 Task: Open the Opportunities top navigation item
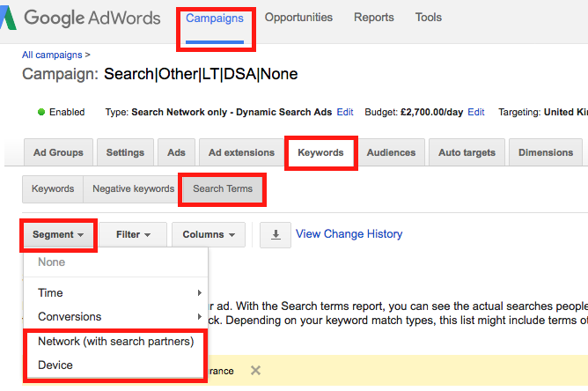[298, 18]
